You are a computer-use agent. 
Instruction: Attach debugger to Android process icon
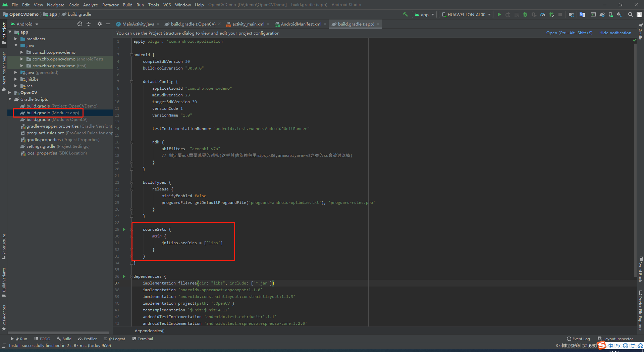click(552, 14)
